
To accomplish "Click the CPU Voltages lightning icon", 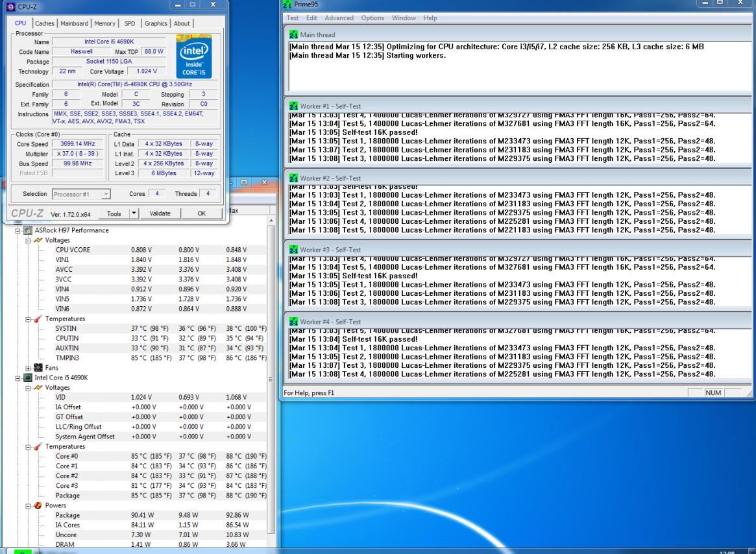I will pos(38,388).
